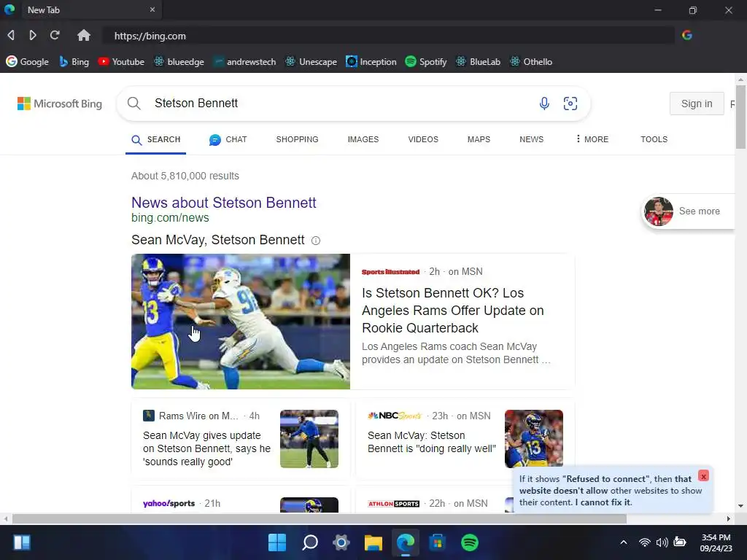The width and height of the screenshot is (747, 560).
Task: Open widgets panel icon in taskbar
Action: (x=22, y=542)
